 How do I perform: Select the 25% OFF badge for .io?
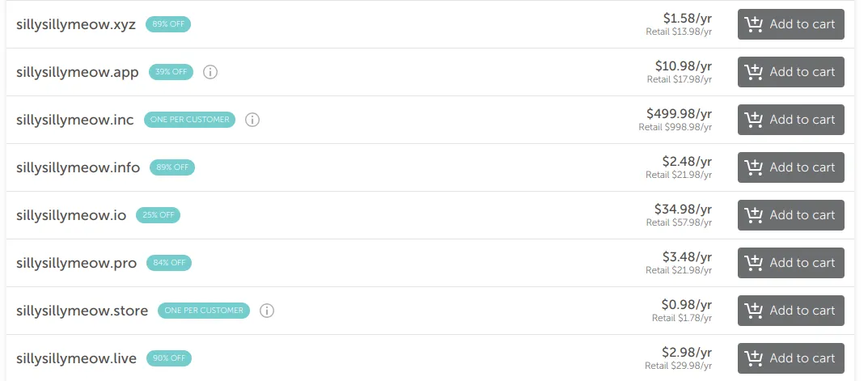159,215
